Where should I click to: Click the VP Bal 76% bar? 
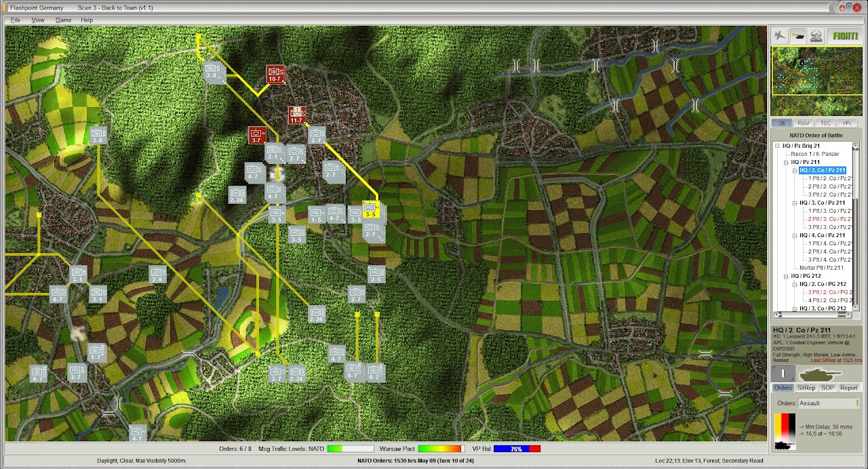[x=517, y=449]
